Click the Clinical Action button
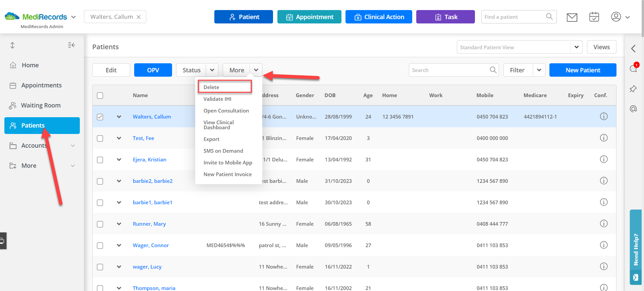The width and height of the screenshot is (644, 291). (x=379, y=17)
